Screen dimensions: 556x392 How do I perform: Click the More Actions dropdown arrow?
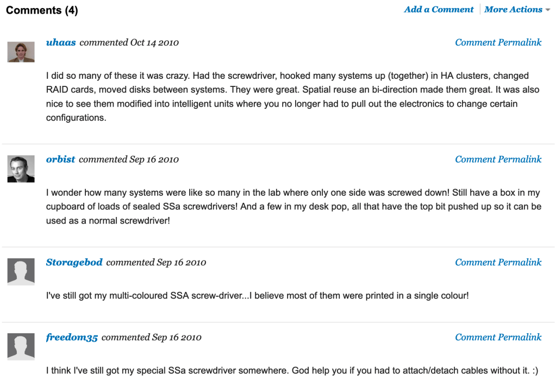pyautogui.click(x=547, y=10)
